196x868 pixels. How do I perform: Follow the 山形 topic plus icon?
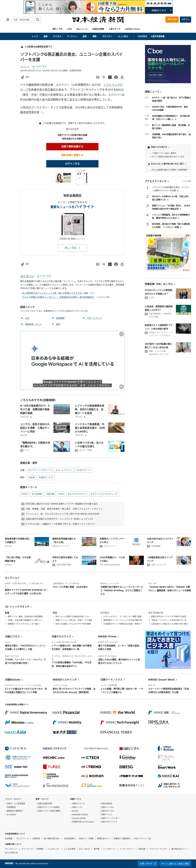point(22,318)
